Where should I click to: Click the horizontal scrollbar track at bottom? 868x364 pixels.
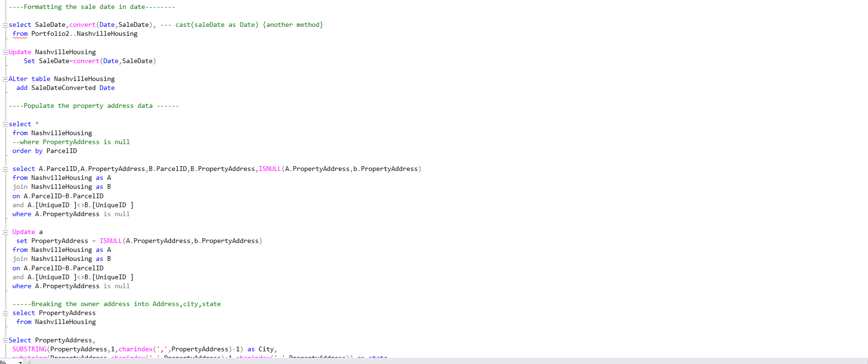424,361
